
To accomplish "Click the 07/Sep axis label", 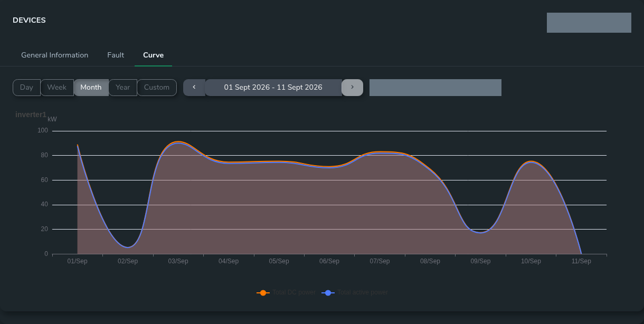I will tap(380, 261).
